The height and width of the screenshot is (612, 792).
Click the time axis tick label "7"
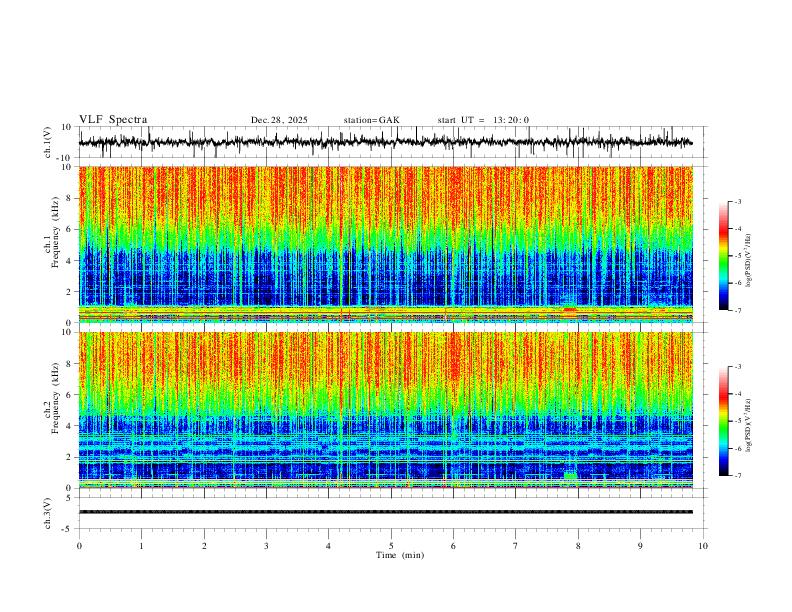(x=516, y=546)
